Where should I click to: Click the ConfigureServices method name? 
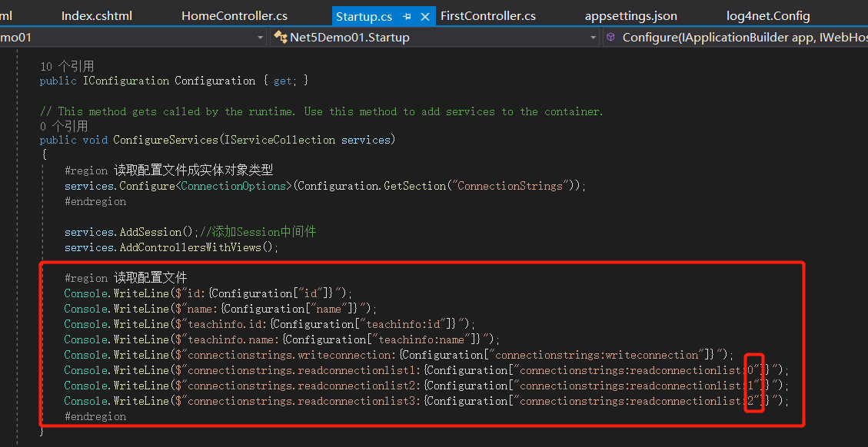[165, 140]
